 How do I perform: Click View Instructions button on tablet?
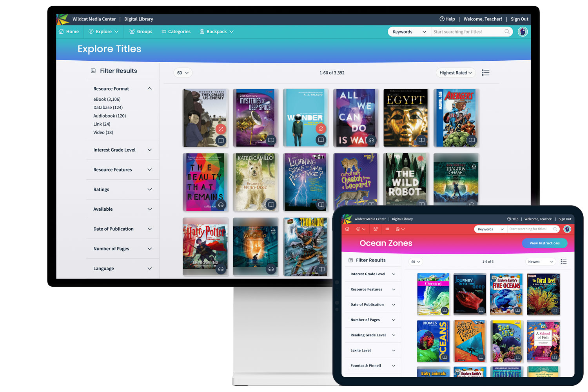(544, 243)
